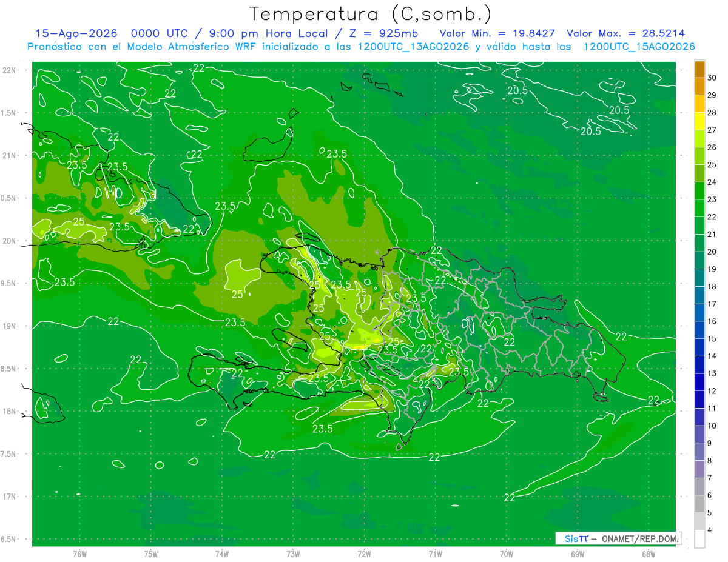Click the color scale label '16'
This screenshot has height=562, width=728.
712,322
